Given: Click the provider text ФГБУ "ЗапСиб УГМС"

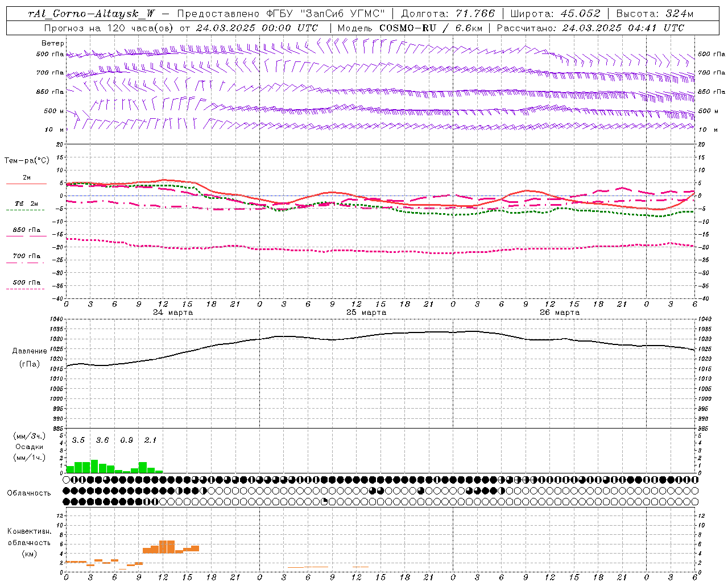Looking at the screenshot, I should pos(326,14).
